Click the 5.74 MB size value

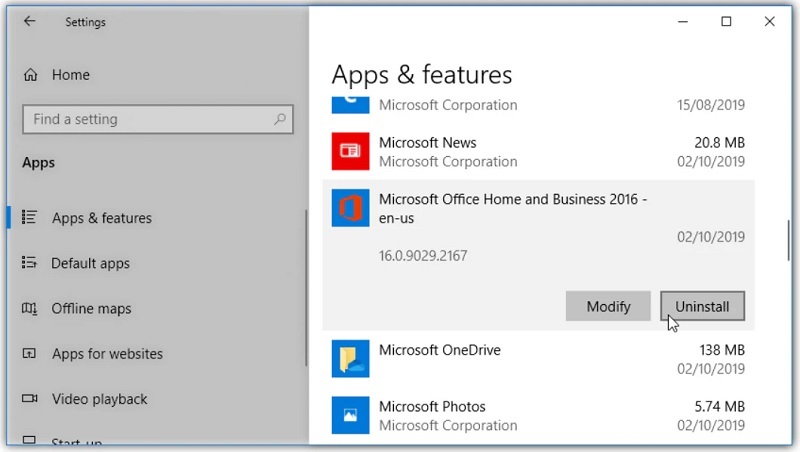tap(719, 407)
